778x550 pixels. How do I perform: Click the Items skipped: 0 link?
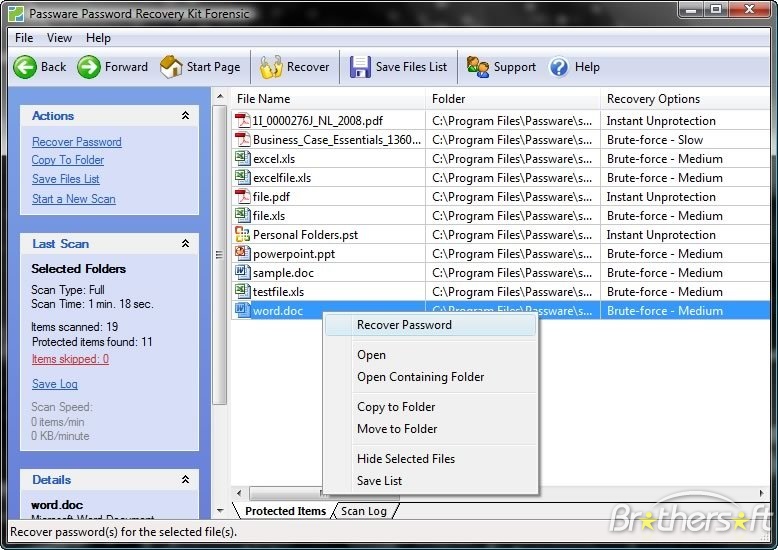pos(70,359)
